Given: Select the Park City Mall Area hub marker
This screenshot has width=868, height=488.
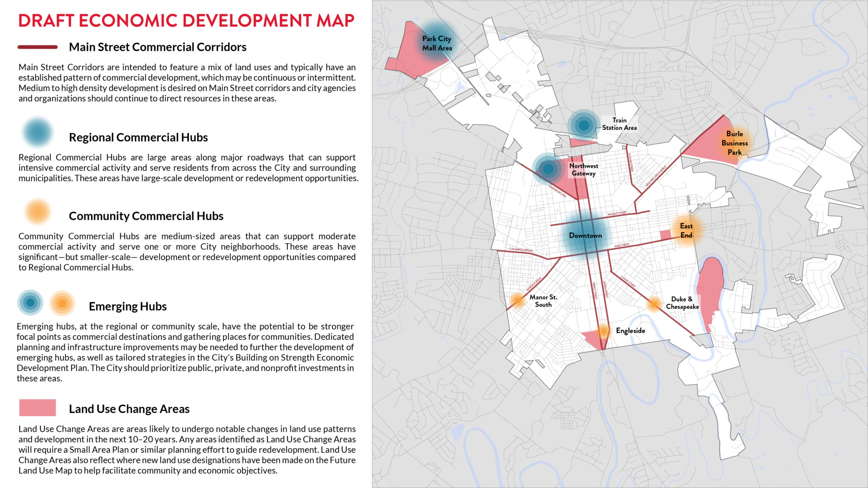Looking at the screenshot, I should pos(437,42).
